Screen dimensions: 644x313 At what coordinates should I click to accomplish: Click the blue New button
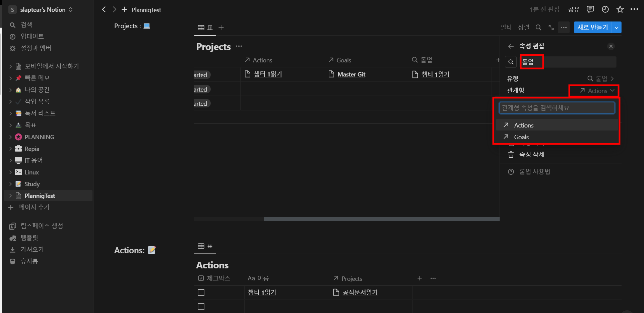[592, 28]
